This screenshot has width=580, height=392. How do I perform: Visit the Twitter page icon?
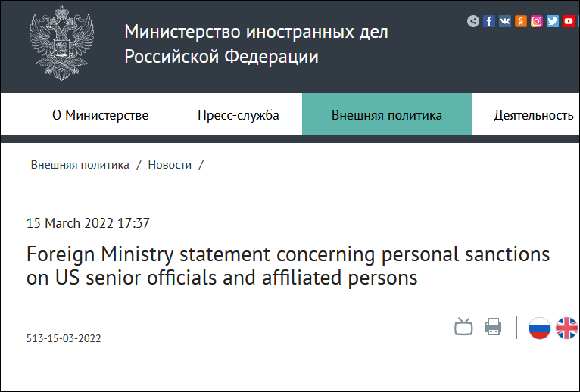click(x=553, y=21)
